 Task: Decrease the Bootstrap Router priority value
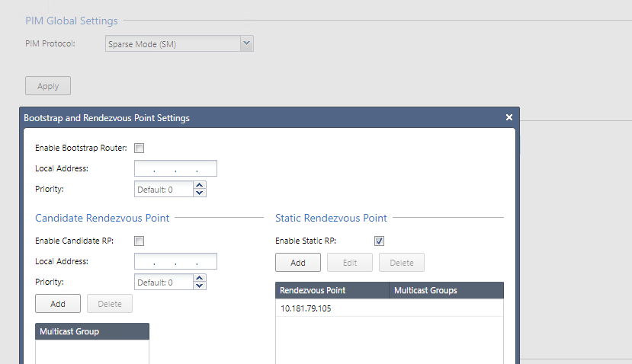click(x=200, y=193)
